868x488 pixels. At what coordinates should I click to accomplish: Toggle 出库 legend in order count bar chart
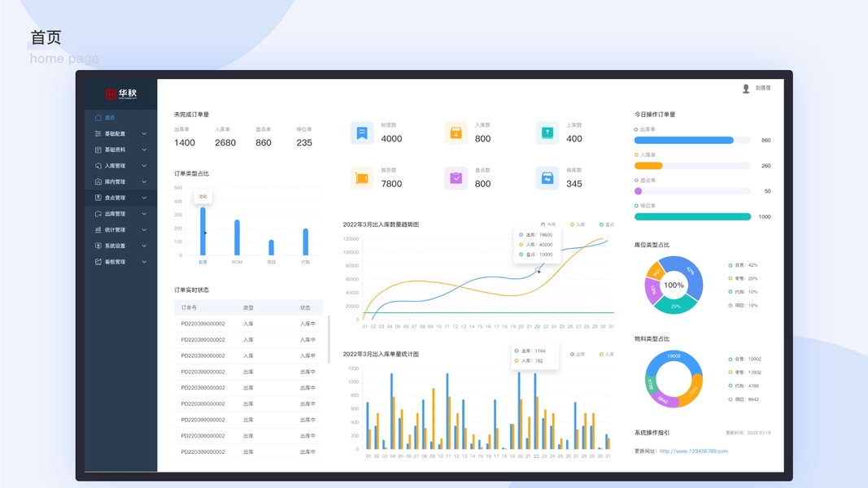tap(578, 354)
